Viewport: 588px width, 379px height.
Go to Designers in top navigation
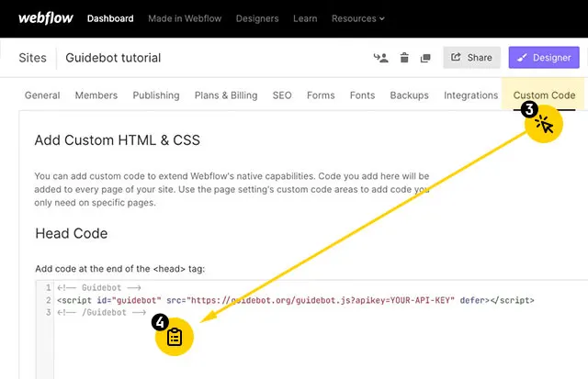(x=257, y=18)
